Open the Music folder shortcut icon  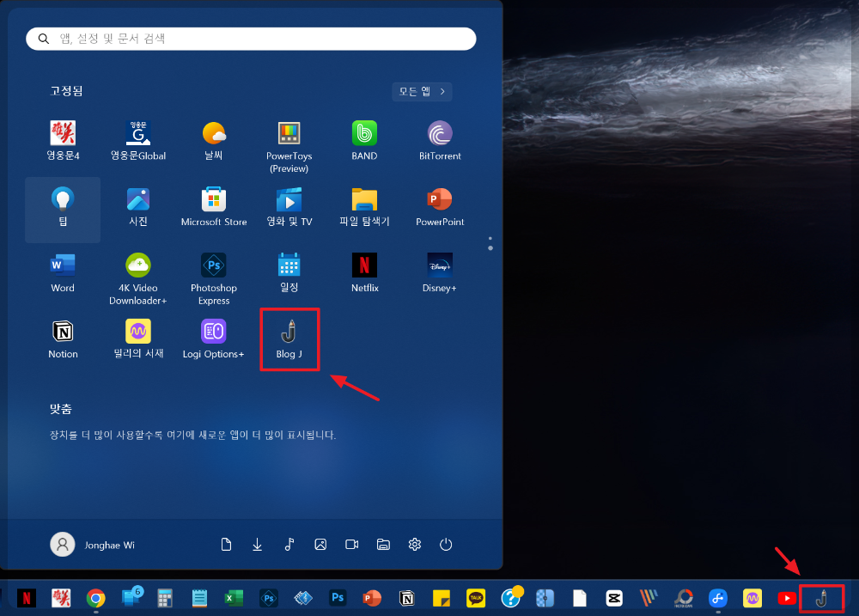289,544
